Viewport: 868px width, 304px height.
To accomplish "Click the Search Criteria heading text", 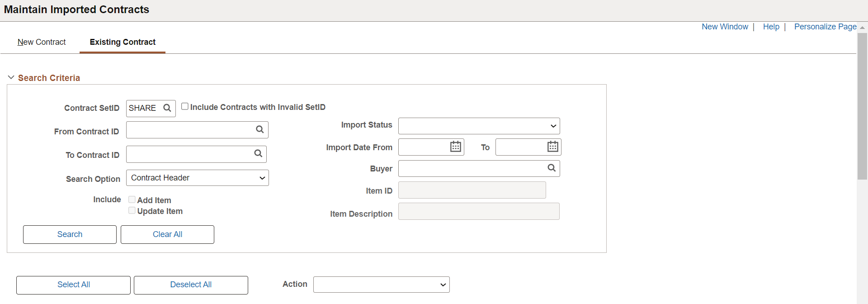I will [x=49, y=78].
